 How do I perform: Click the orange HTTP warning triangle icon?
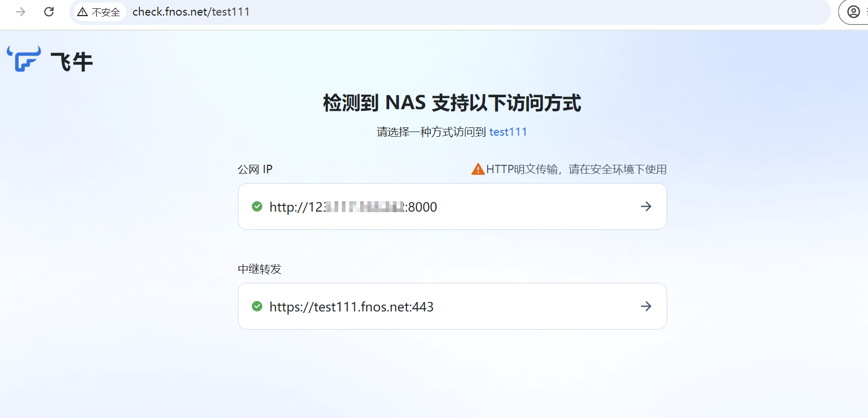click(x=478, y=169)
